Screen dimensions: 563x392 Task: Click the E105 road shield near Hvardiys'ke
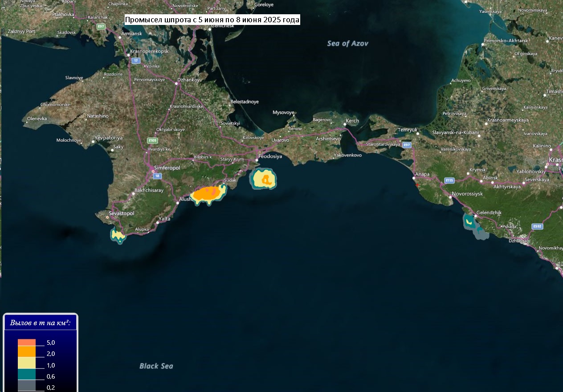(153, 140)
